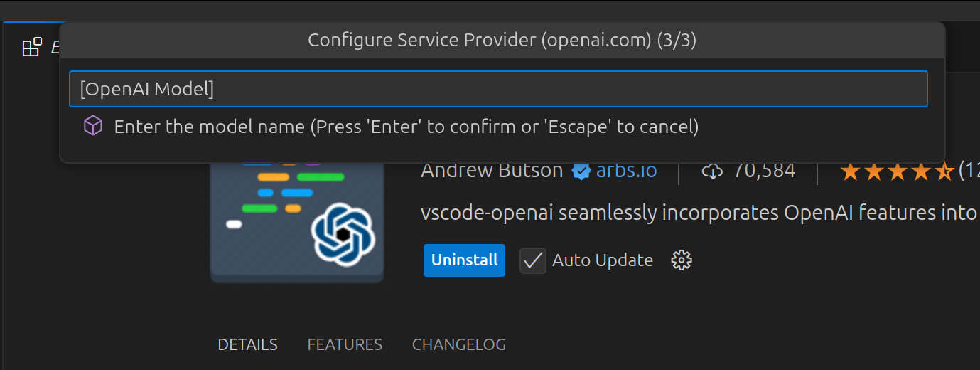Click the half-filled fifth rating star
This screenshot has width=980, height=370.
pyautogui.click(x=944, y=171)
